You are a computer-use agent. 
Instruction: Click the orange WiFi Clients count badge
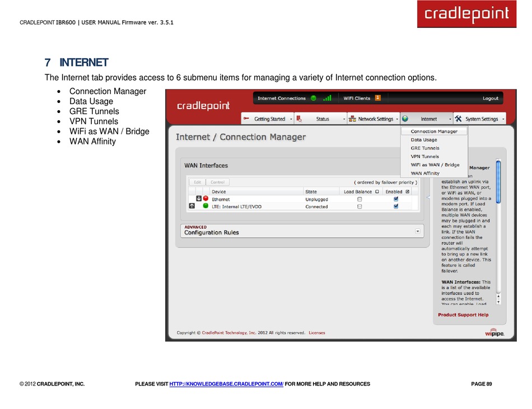pos(377,98)
